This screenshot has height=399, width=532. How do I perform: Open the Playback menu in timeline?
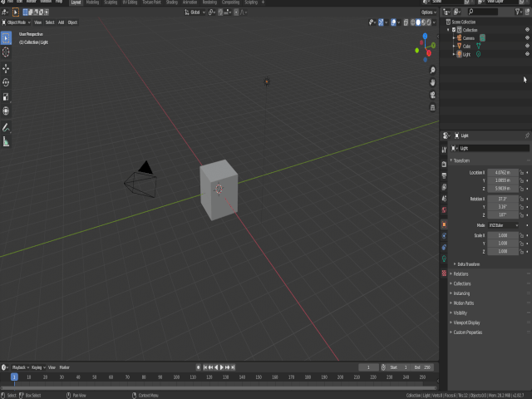point(20,367)
